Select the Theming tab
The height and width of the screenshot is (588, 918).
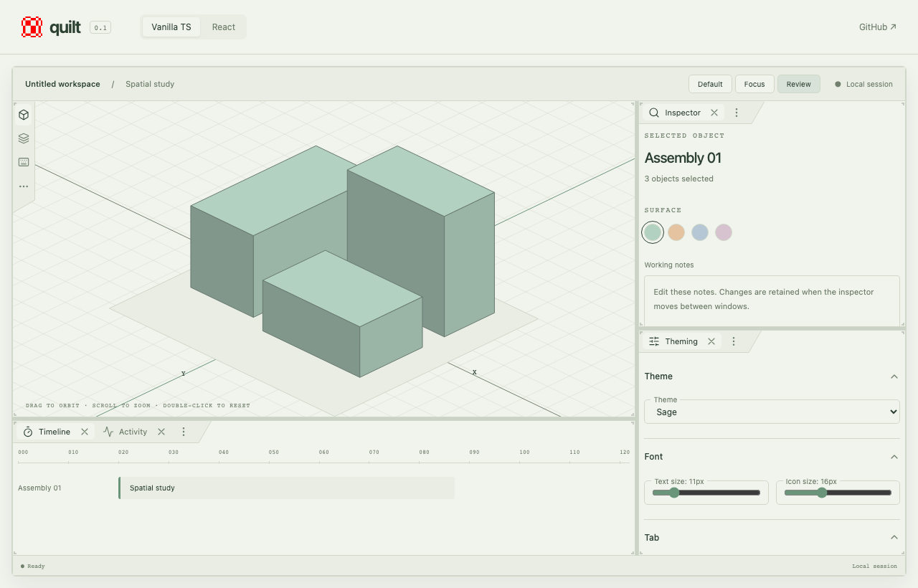tap(681, 341)
